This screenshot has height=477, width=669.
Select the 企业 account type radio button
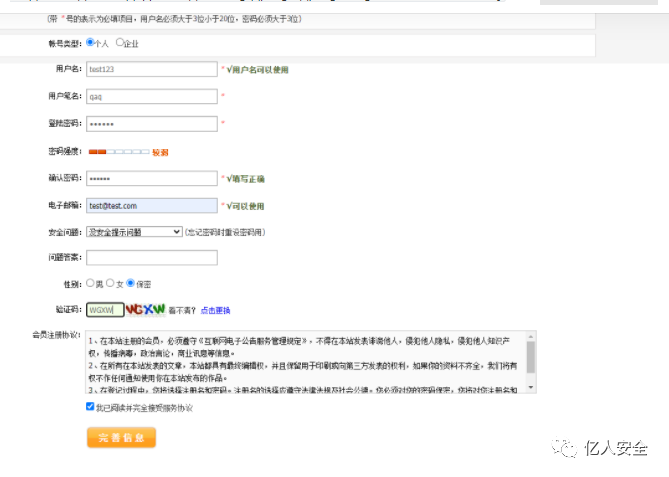(x=120, y=43)
